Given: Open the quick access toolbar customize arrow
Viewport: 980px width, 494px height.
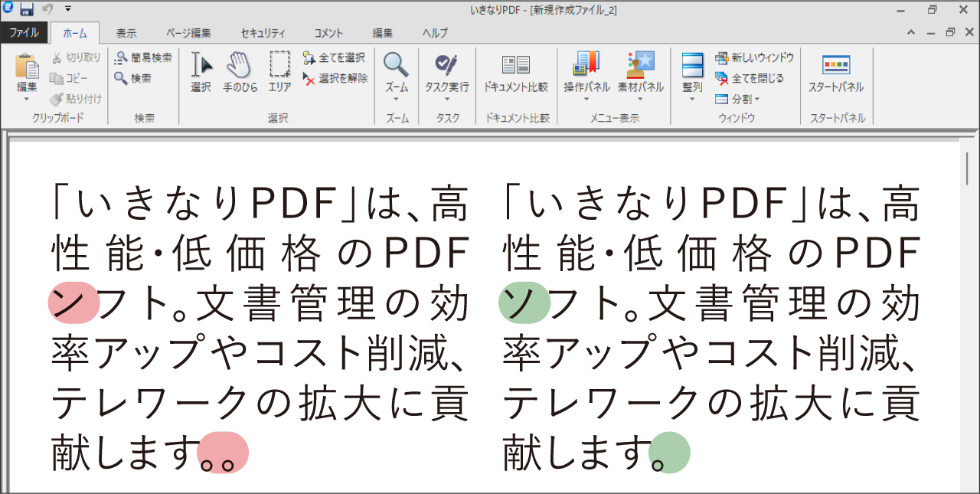Looking at the screenshot, I should pos(67,9).
